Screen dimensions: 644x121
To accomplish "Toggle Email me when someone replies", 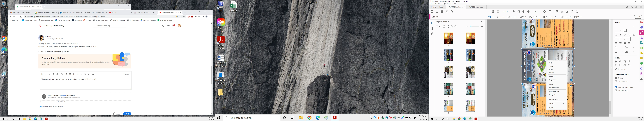I will coord(41,106).
